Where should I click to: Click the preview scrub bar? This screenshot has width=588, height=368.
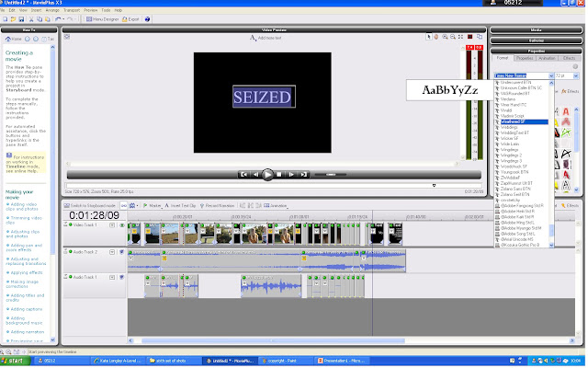click(274, 186)
